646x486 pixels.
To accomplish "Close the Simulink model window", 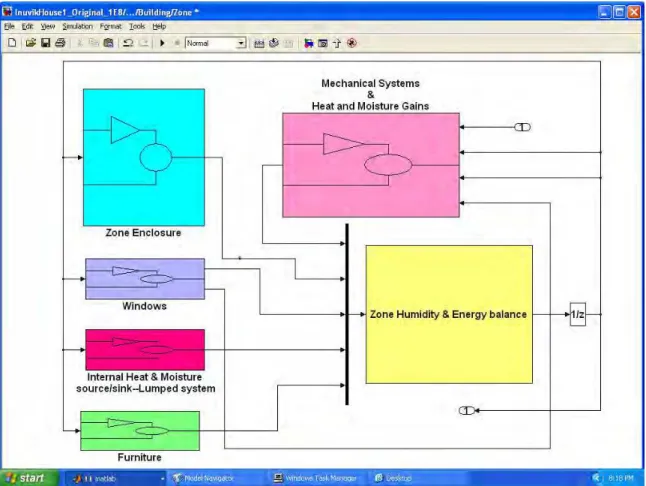I will point(634,12).
